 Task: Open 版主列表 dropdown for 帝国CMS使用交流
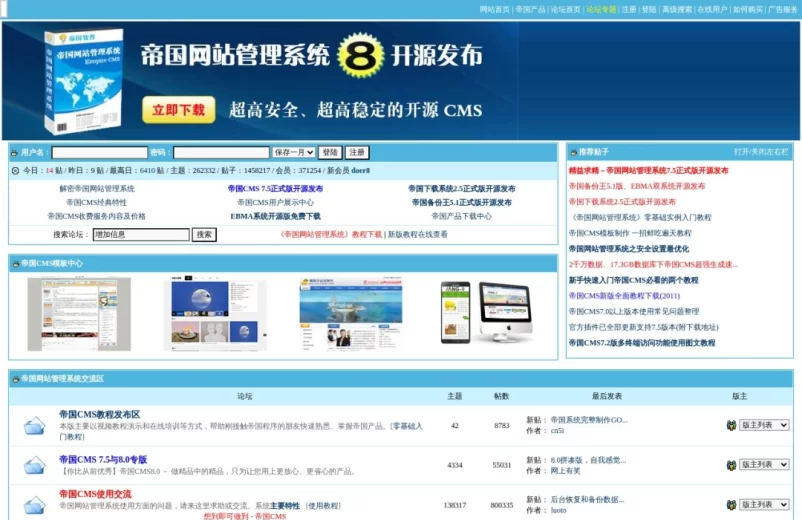764,504
